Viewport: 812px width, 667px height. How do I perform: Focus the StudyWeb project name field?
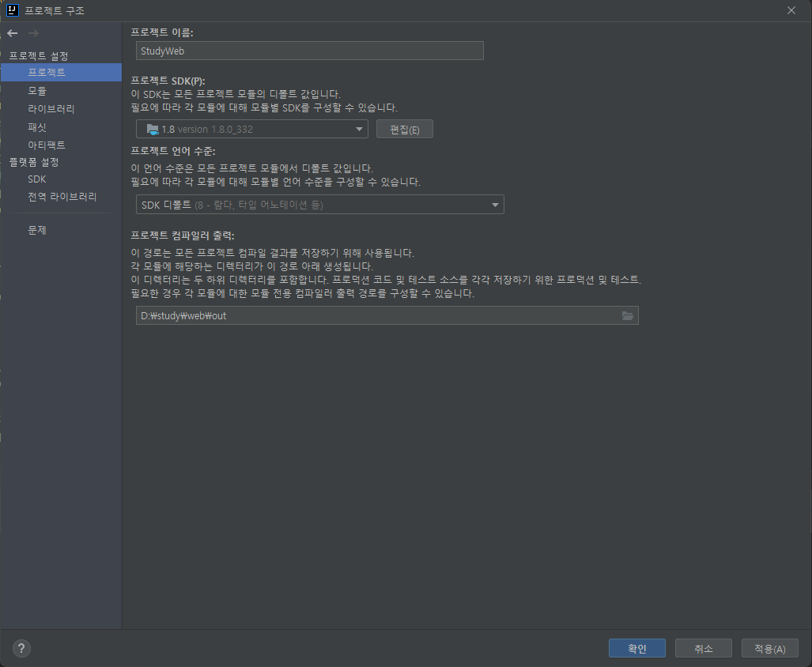point(310,51)
